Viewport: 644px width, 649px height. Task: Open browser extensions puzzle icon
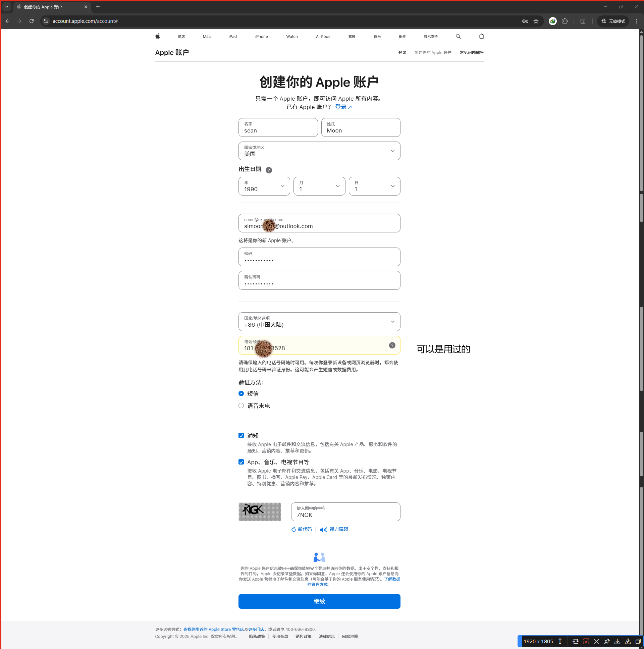click(x=565, y=21)
